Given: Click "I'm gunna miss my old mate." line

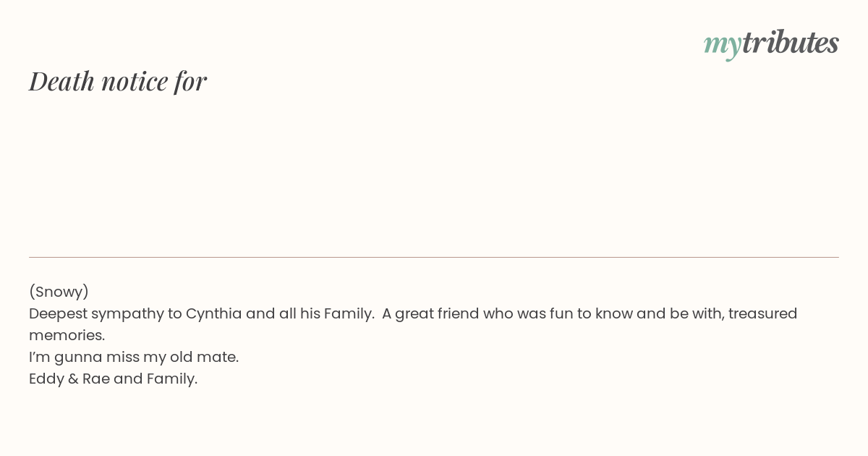Looking at the screenshot, I should tap(134, 357).
